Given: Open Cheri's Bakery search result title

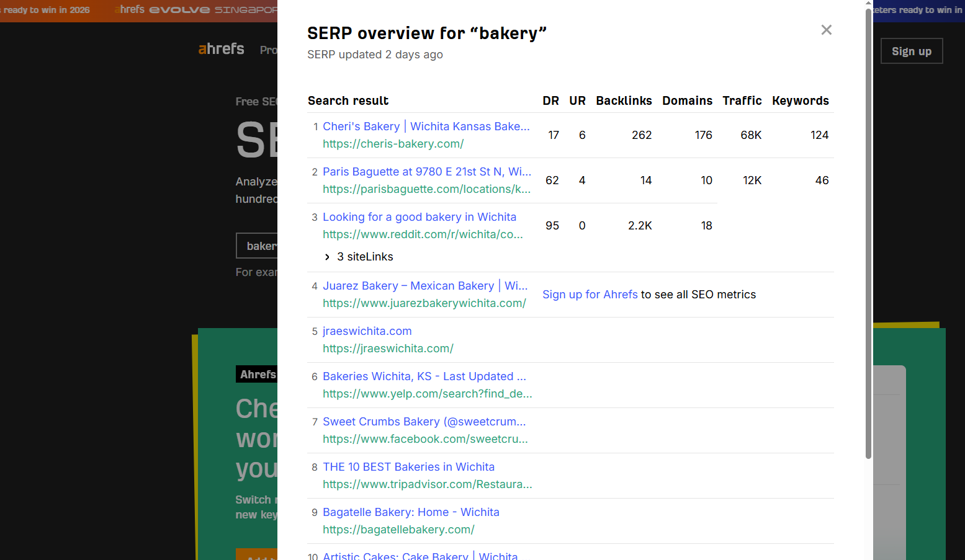Looking at the screenshot, I should pos(426,127).
